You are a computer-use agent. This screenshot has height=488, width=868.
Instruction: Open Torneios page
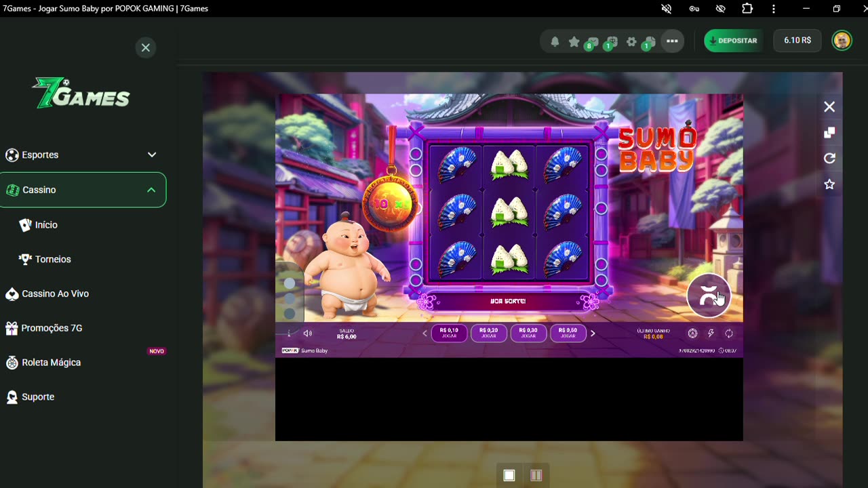[x=45, y=259]
